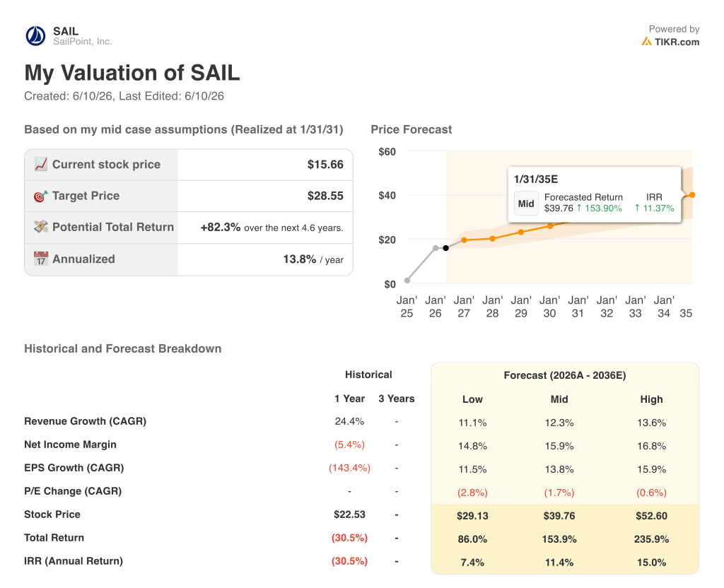The image size is (724, 588).
Task: Click the Low column header
Action: pos(472,399)
